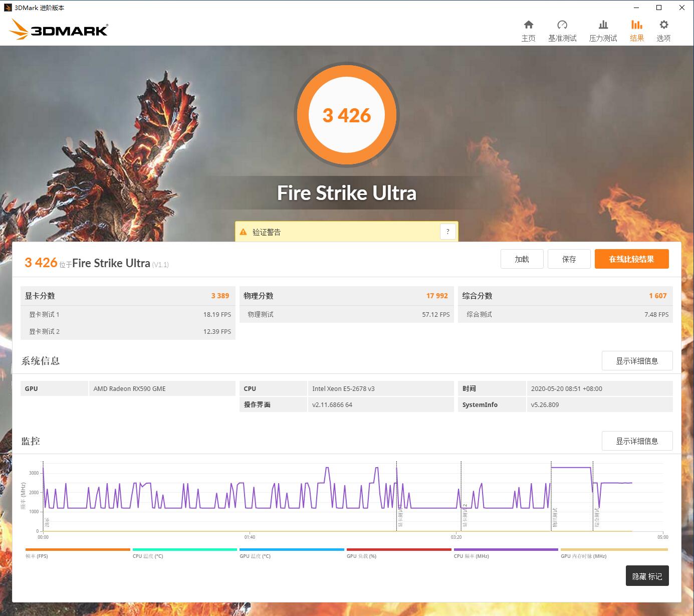Hide chart markers via 隐藏 标记 button

tap(646, 576)
